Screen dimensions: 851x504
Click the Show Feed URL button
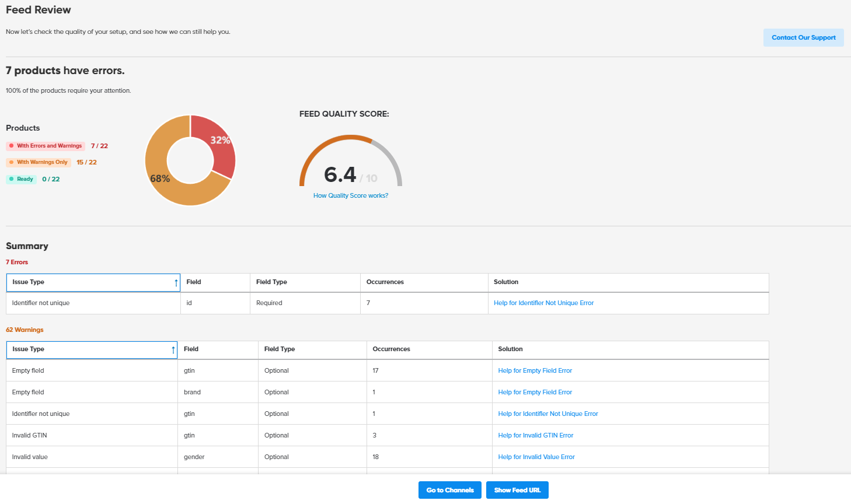(x=517, y=490)
